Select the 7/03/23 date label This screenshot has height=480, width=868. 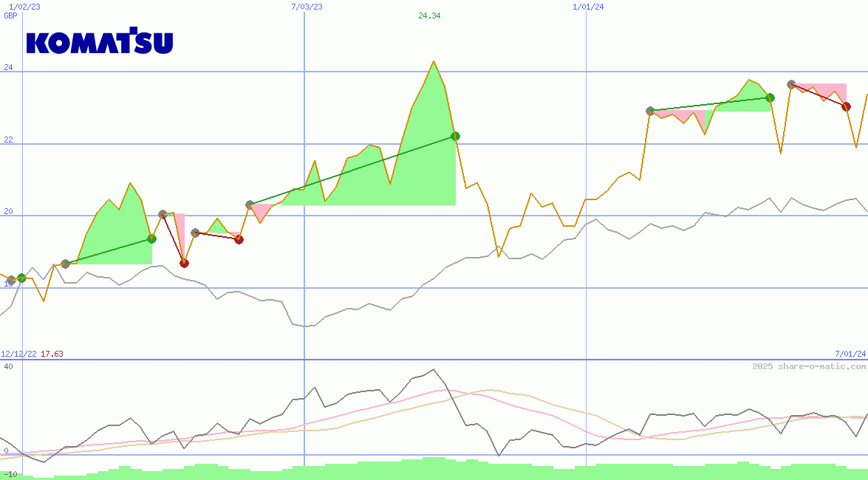(307, 7)
